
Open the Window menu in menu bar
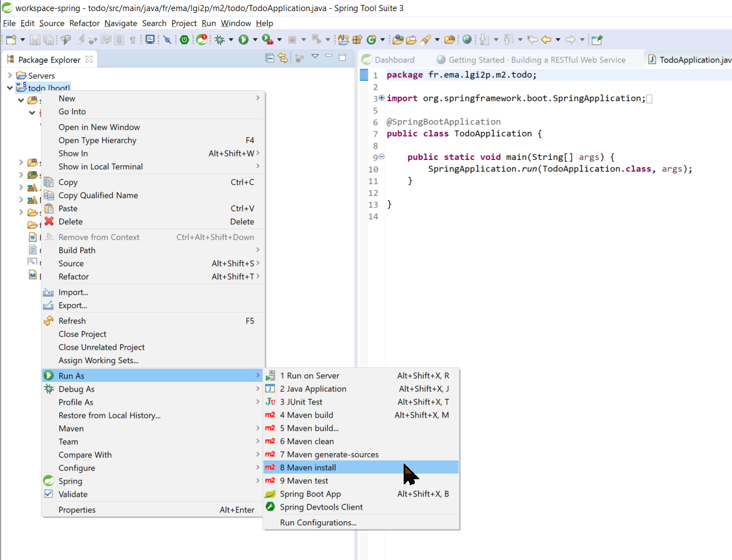[x=236, y=23]
